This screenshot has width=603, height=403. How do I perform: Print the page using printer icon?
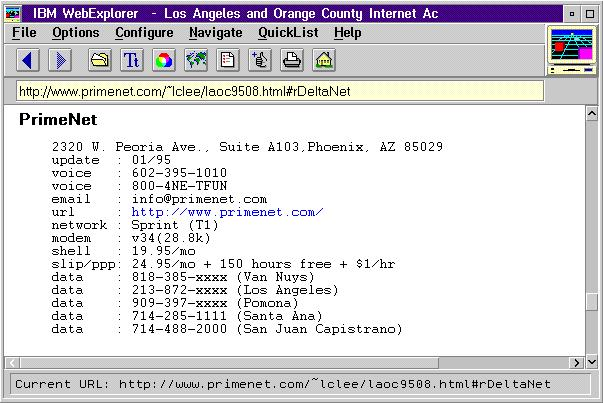click(292, 60)
